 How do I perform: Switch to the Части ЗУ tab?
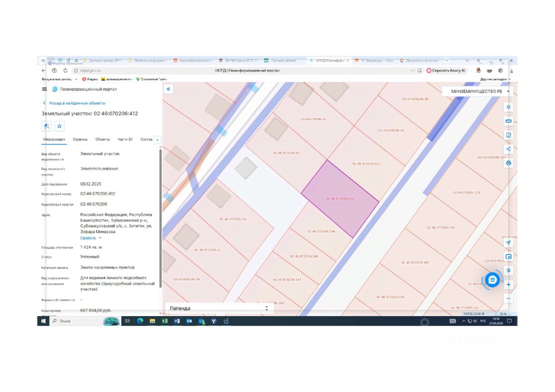click(x=125, y=139)
